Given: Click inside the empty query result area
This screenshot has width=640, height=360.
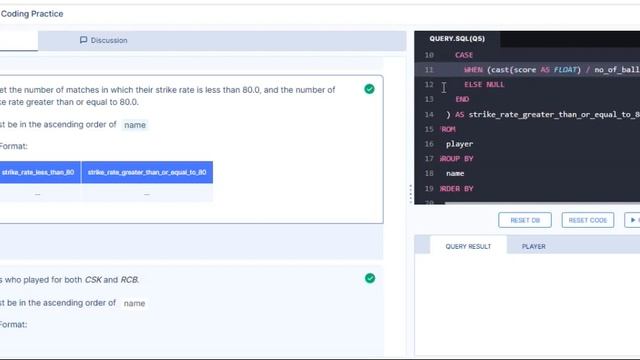Looking at the screenshot, I should tap(527, 304).
